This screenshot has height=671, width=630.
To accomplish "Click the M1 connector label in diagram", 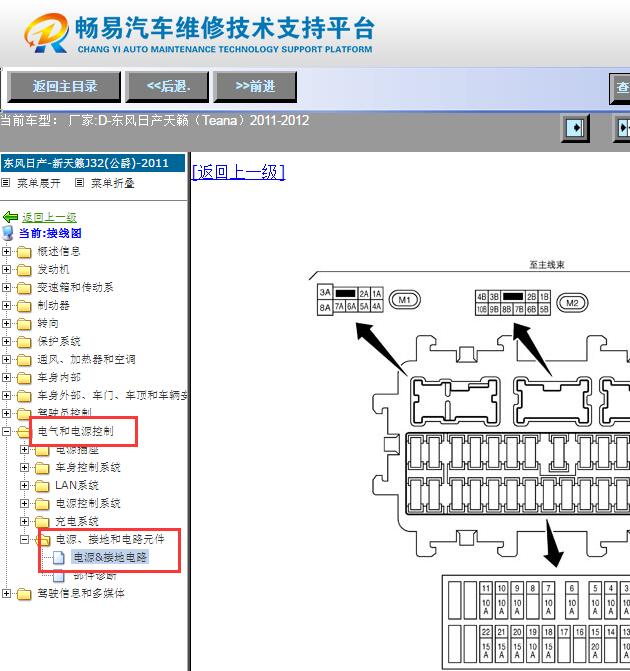I will [404, 300].
